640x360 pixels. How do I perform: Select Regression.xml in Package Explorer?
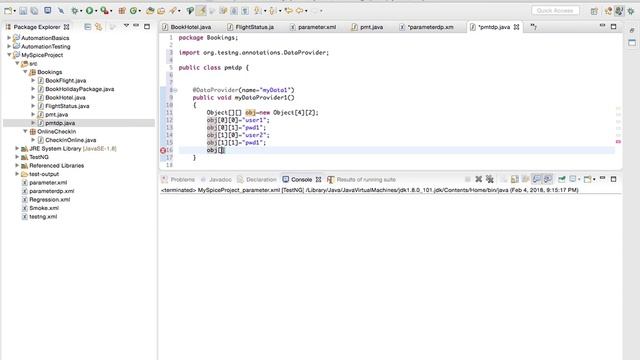point(49,200)
